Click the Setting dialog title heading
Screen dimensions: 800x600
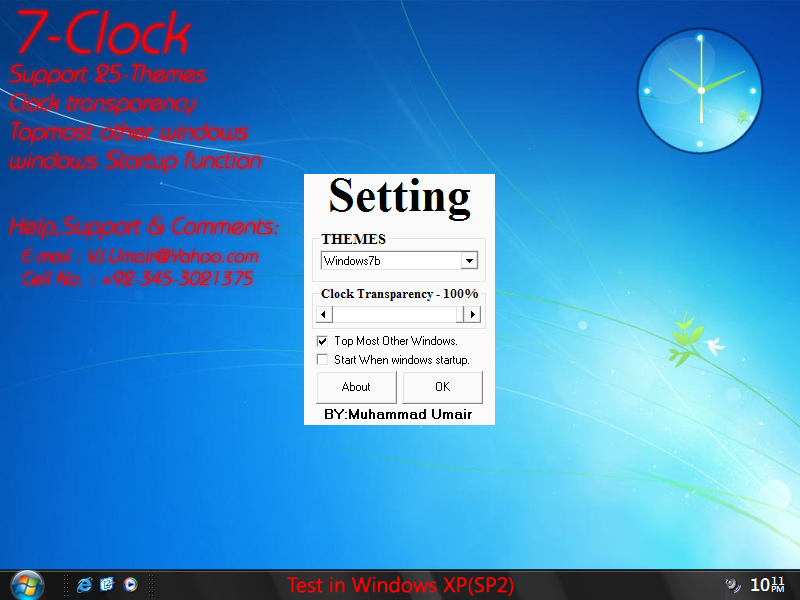[399, 197]
